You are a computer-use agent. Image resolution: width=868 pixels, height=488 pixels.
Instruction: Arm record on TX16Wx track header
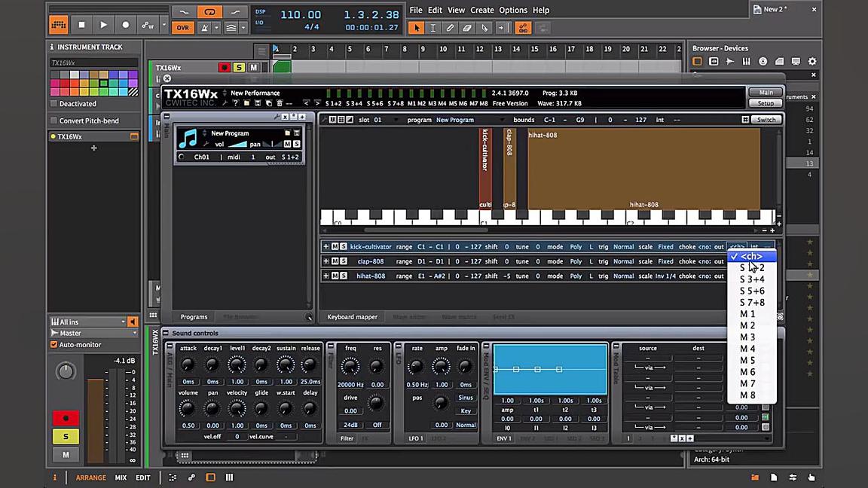(225, 68)
